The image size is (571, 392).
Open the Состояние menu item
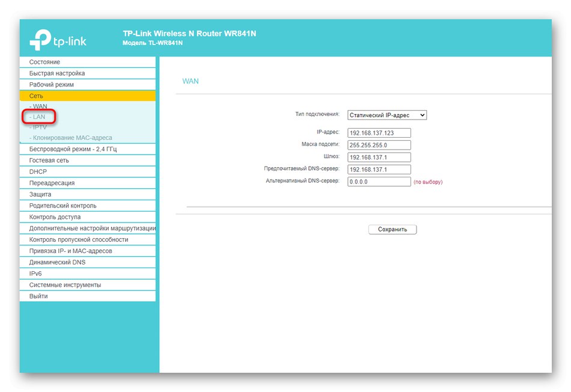coord(87,62)
